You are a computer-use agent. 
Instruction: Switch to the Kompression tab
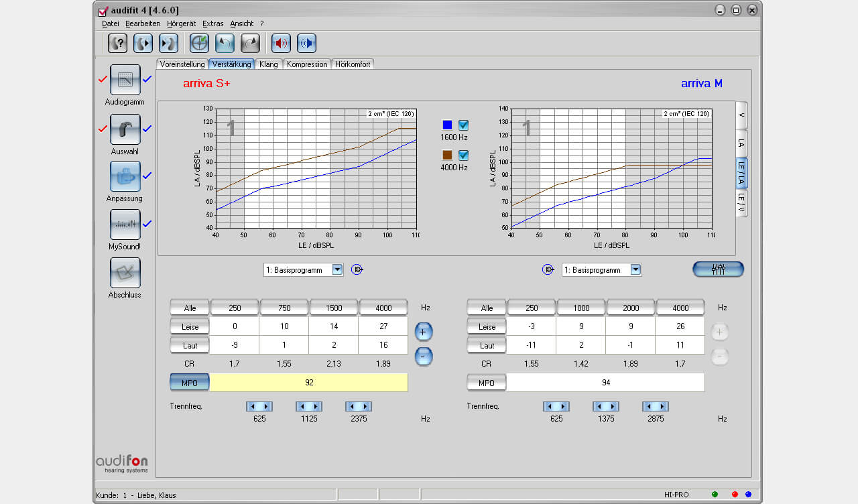307,64
